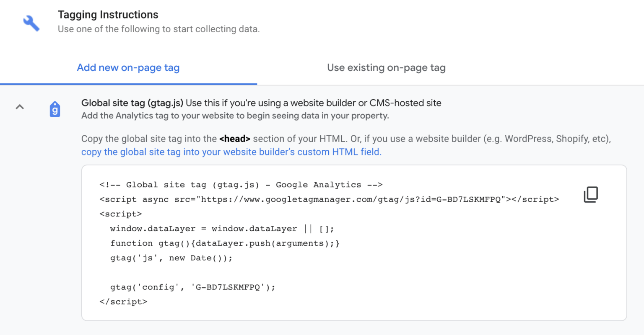This screenshot has width=644, height=335.
Task: Click the Tagging Instructions heading
Action: [x=108, y=14]
